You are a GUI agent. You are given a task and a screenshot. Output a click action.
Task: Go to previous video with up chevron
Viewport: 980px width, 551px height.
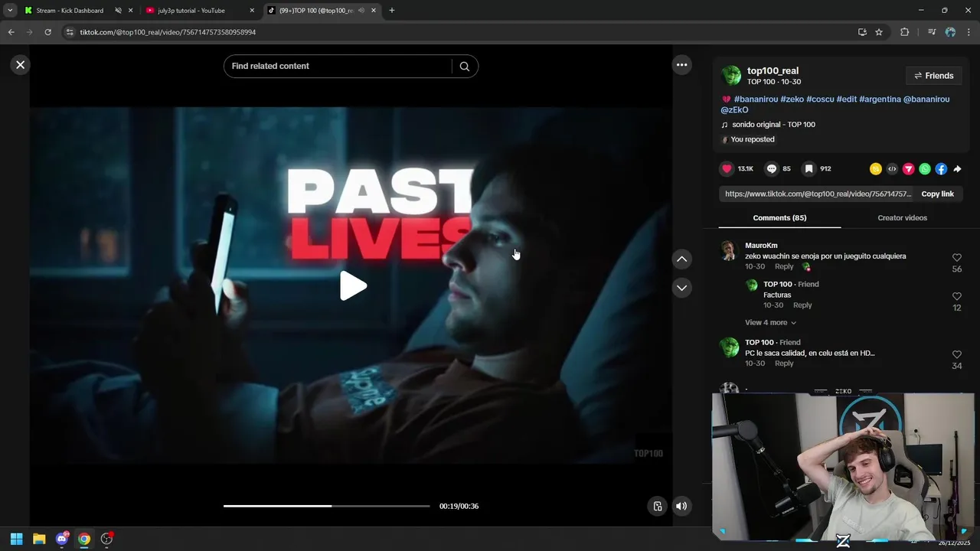coord(681,259)
